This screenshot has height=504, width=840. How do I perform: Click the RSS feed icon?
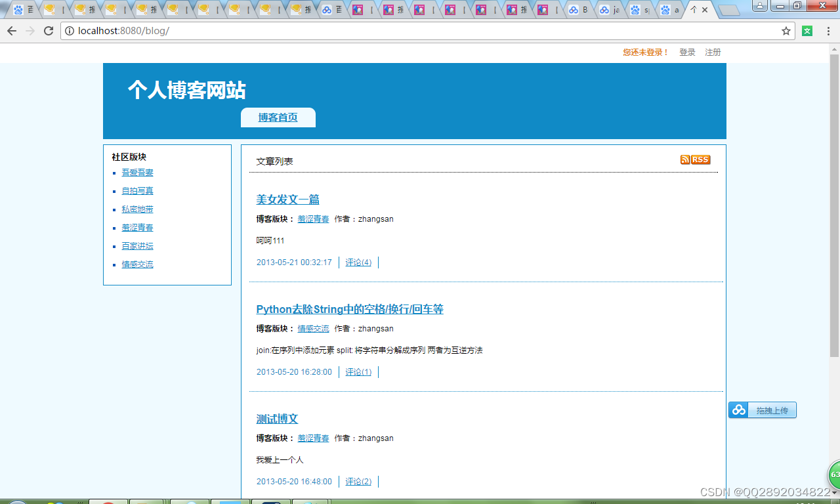click(696, 159)
